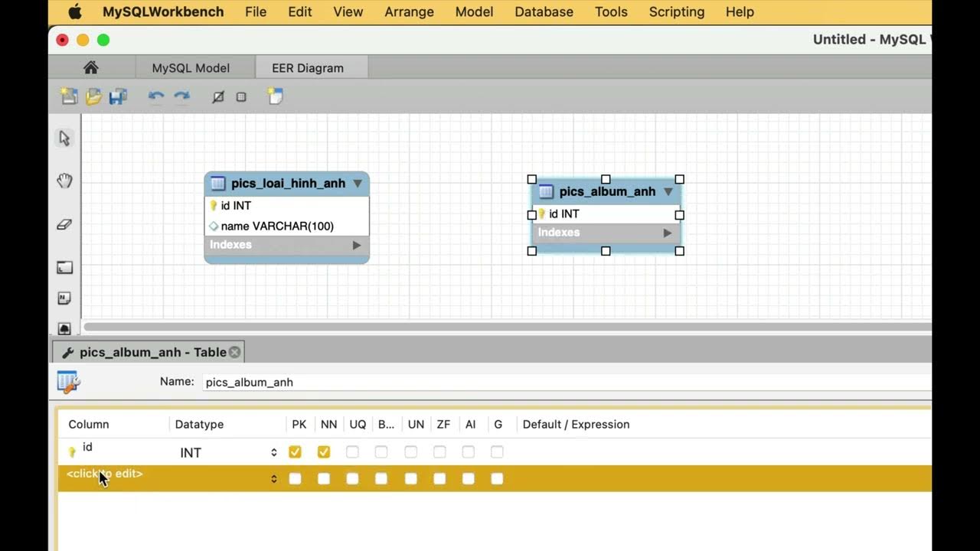Select the pointer selection tool

(64, 138)
